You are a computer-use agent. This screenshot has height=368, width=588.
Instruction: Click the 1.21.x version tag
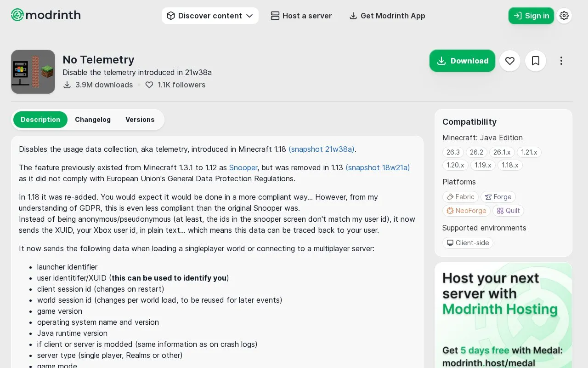click(x=529, y=152)
